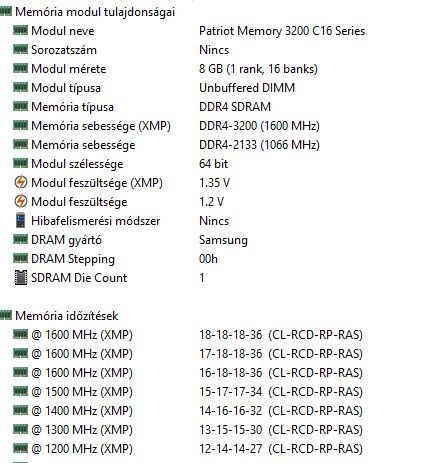This screenshot has height=463, width=426.
Task: Click the RAM icon next to 'Modul neve'
Action: 20,30
